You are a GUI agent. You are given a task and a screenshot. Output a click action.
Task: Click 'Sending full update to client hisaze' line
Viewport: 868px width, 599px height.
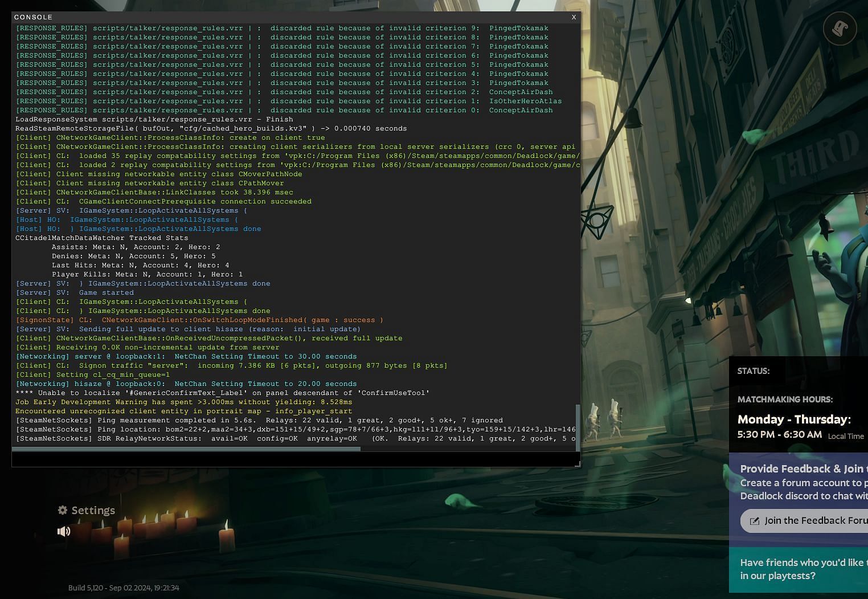tap(188, 329)
